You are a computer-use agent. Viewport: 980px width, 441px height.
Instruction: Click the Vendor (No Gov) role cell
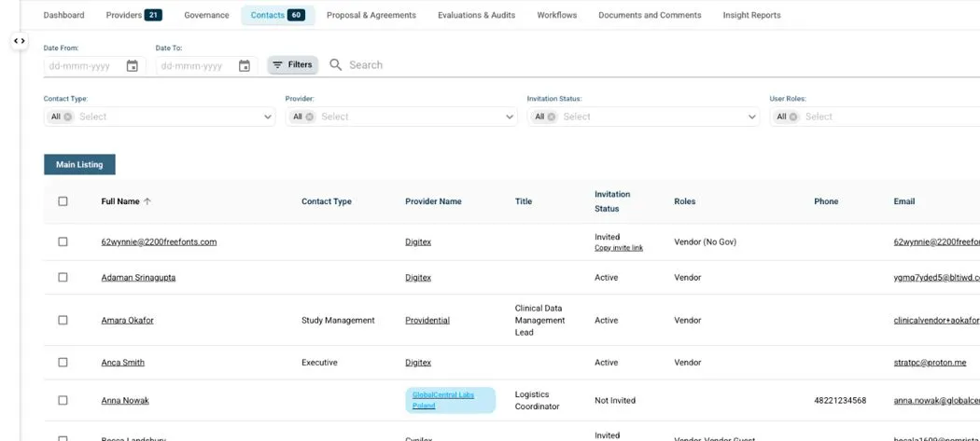click(705, 241)
